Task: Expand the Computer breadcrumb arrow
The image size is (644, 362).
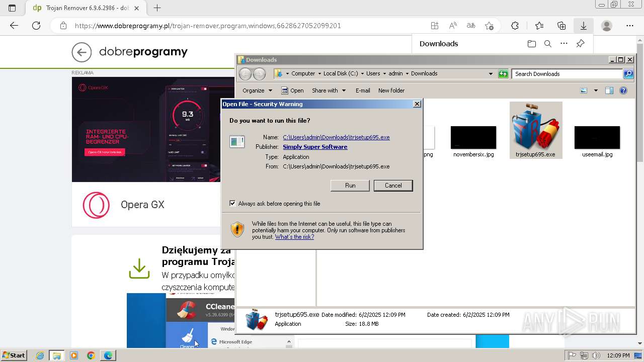Action: [x=319, y=73]
